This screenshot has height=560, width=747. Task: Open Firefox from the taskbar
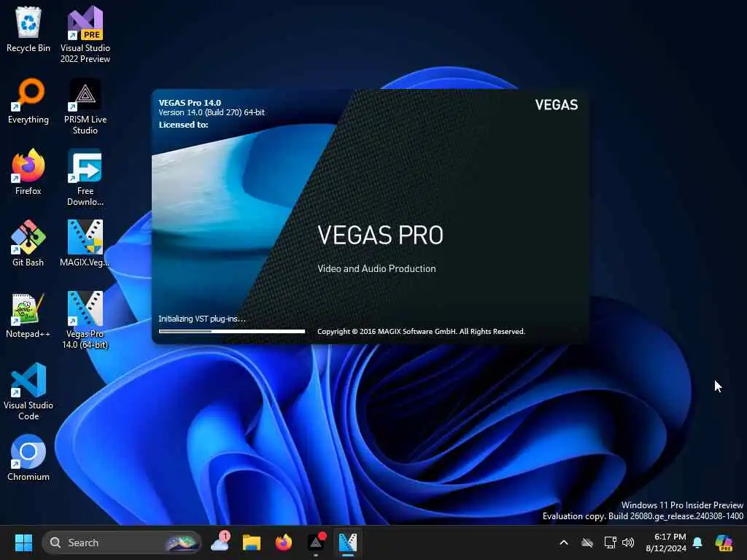click(284, 542)
